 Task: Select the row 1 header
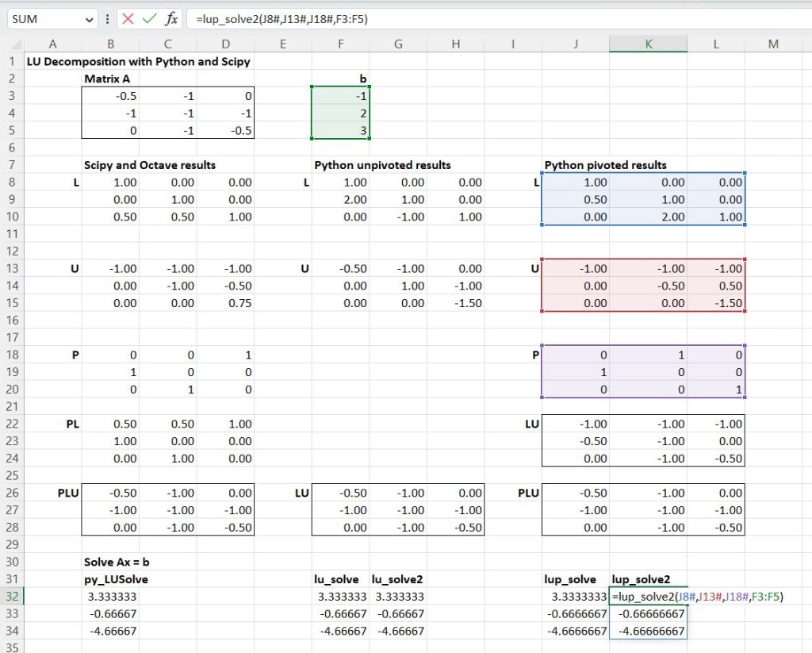(12, 61)
